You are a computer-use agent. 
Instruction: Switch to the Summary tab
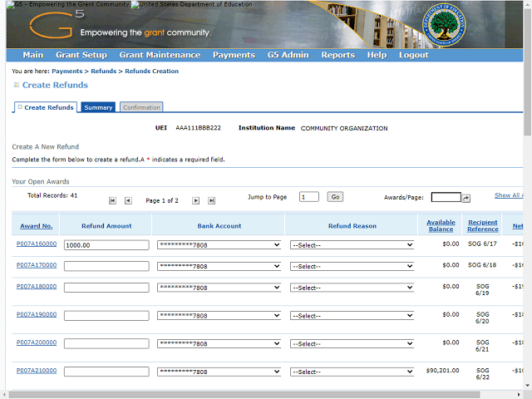tap(98, 107)
